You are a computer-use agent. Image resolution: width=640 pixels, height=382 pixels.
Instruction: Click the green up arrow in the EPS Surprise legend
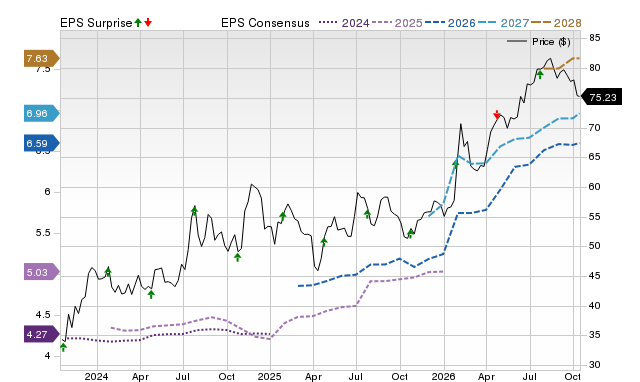point(138,22)
